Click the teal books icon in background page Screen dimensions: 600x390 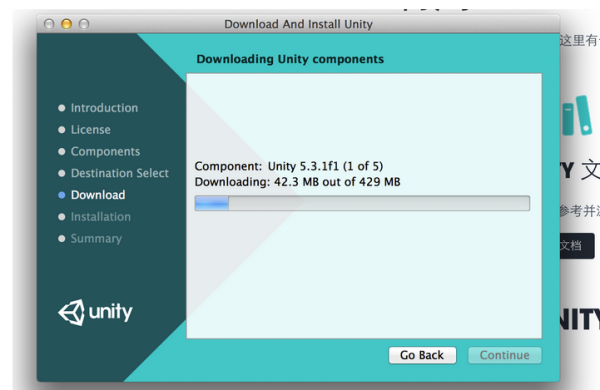click(x=577, y=116)
